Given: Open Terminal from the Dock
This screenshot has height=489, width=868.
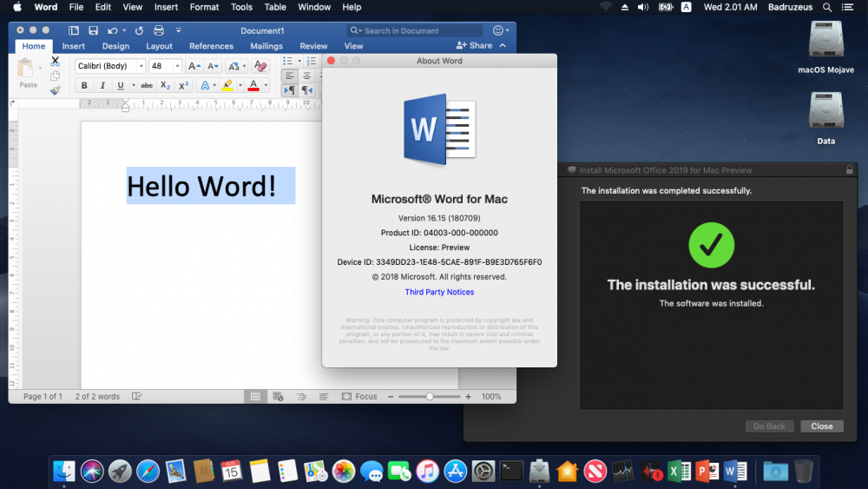Looking at the screenshot, I should 511,472.
